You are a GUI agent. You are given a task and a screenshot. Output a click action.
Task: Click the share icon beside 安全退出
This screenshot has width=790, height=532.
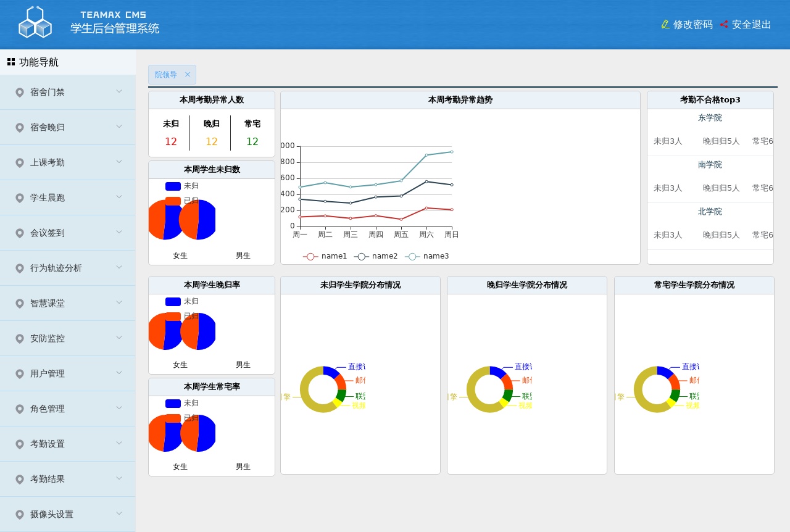click(724, 25)
